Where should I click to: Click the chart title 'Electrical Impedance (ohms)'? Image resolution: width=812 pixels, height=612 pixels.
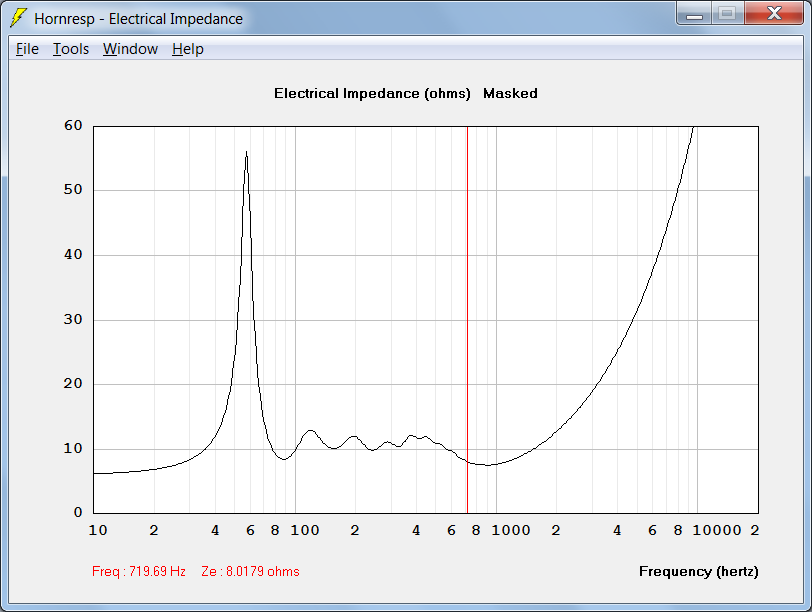click(x=372, y=93)
